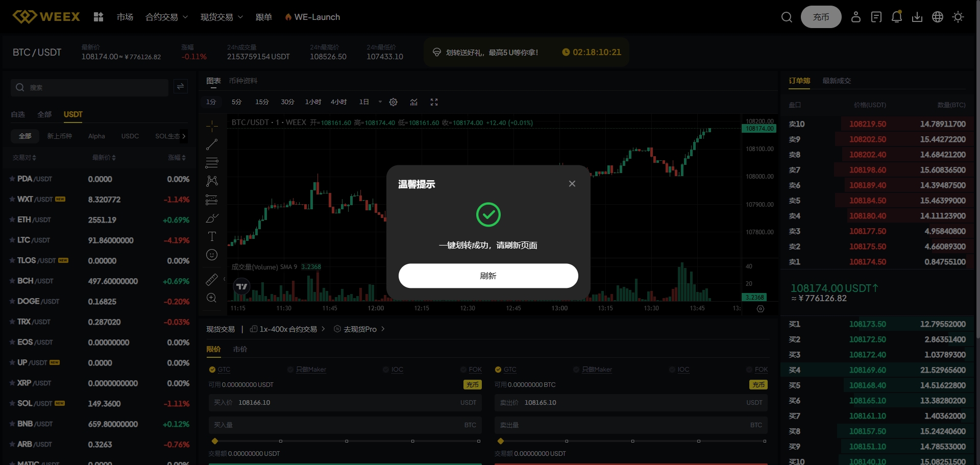Toggle light theme with sun icon
The height and width of the screenshot is (465, 980).
(958, 17)
